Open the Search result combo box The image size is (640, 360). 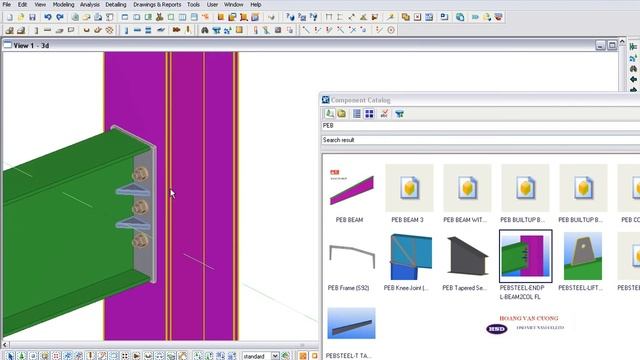coord(480,140)
